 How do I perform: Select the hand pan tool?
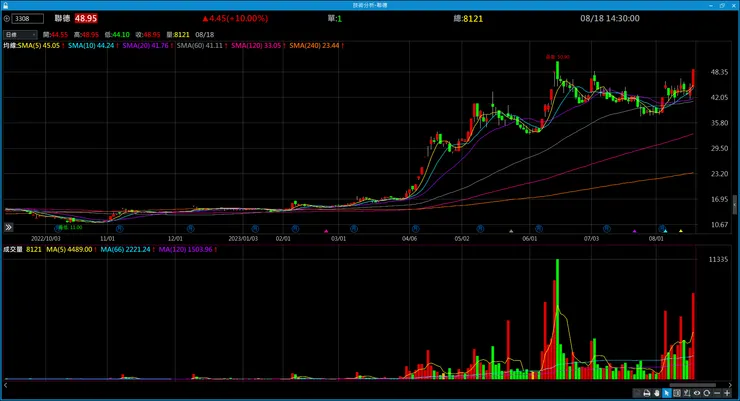click(x=656, y=393)
